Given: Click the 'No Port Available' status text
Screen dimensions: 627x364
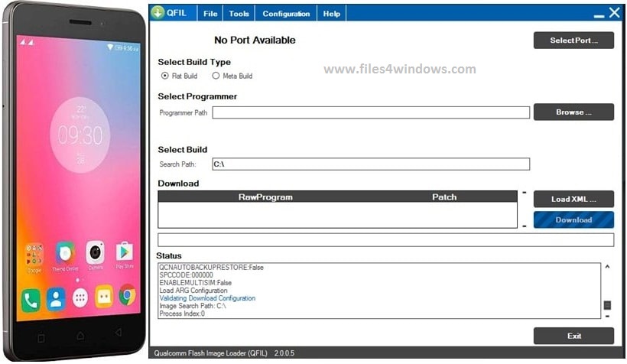Looking at the screenshot, I should pyautogui.click(x=255, y=40).
